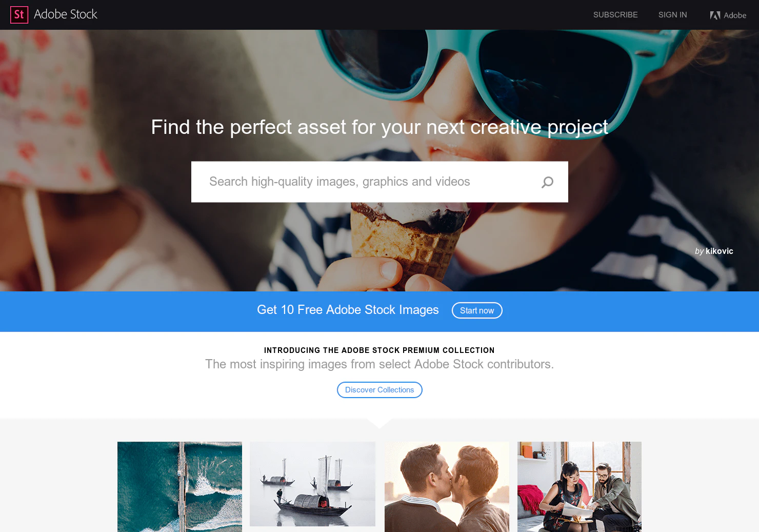
Task: Click the triangular pointer above the collection thumbnails
Action: 379,423
